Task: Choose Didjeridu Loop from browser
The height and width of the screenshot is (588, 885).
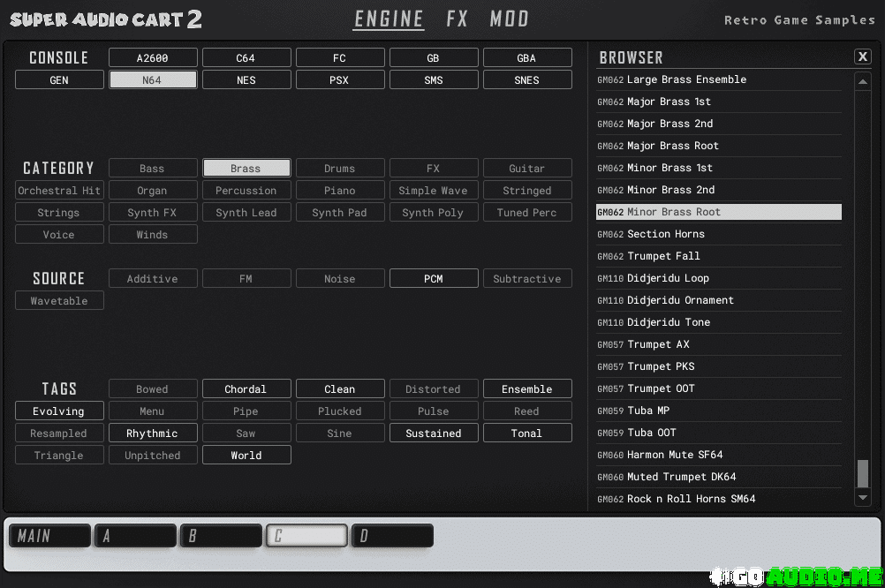Action: 667,278
